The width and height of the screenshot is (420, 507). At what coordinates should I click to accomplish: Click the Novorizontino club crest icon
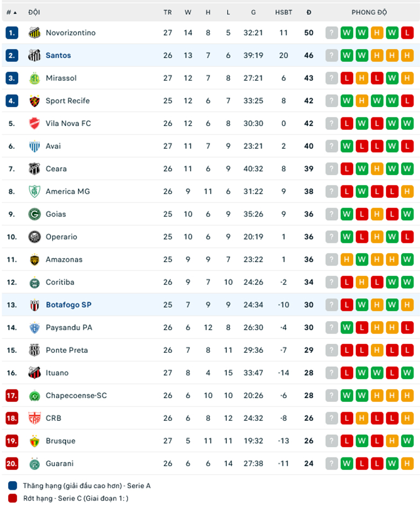point(34,33)
